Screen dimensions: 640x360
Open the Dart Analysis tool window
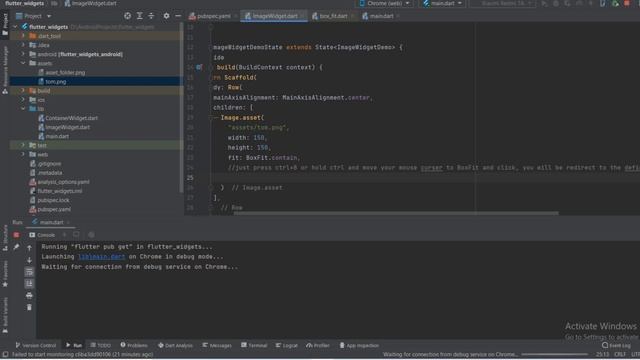coord(175,345)
